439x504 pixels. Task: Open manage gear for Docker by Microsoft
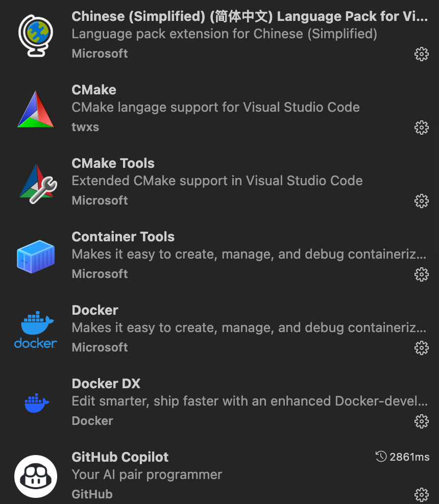(421, 348)
